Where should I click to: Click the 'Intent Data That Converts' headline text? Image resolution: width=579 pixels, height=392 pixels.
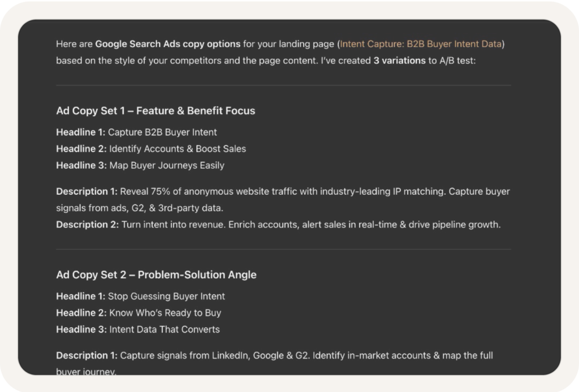(165, 329)
